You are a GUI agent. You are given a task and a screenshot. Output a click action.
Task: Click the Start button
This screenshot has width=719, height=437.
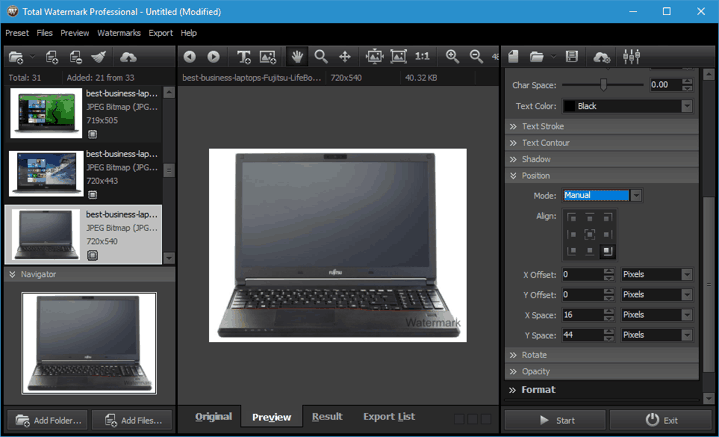555,420
